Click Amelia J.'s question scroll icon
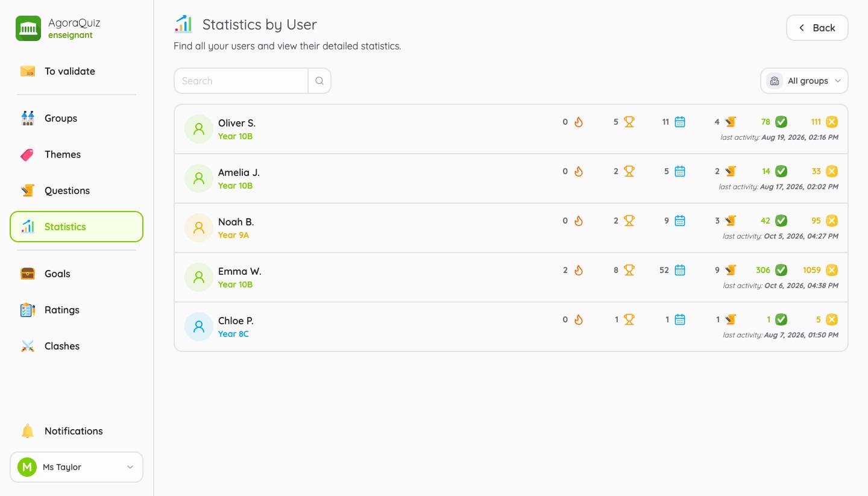This screenshot has width=868, height=496. [731, 171]
